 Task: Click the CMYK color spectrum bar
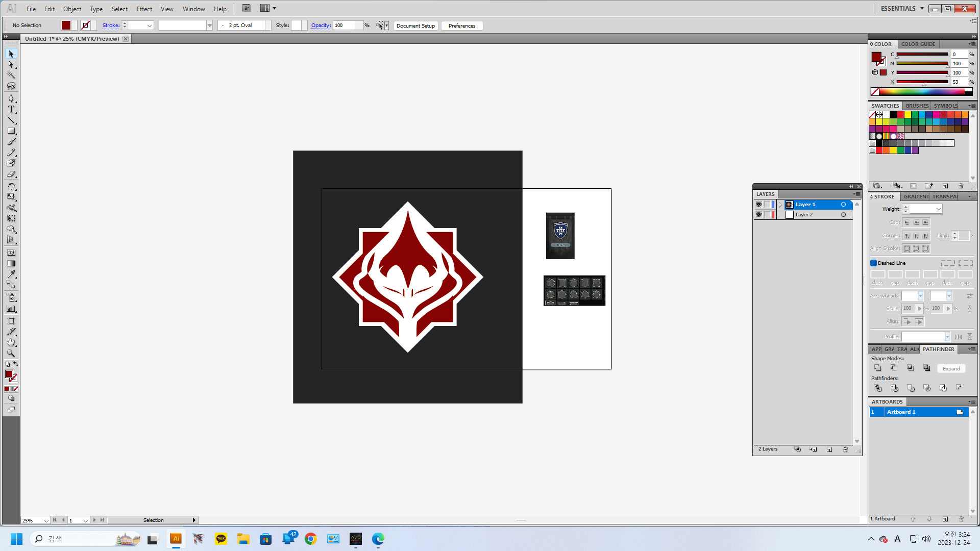pyautogui.click(x=921, y=92)
